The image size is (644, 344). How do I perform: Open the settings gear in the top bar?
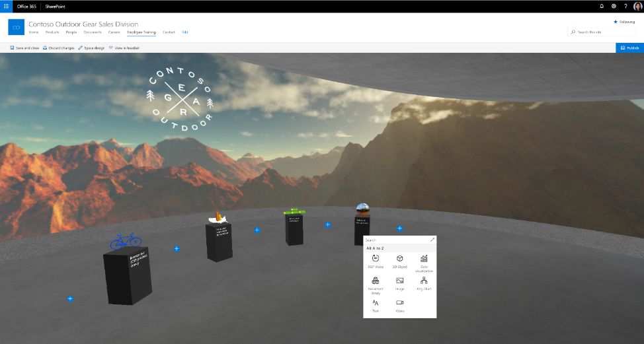tap(614, 6)
